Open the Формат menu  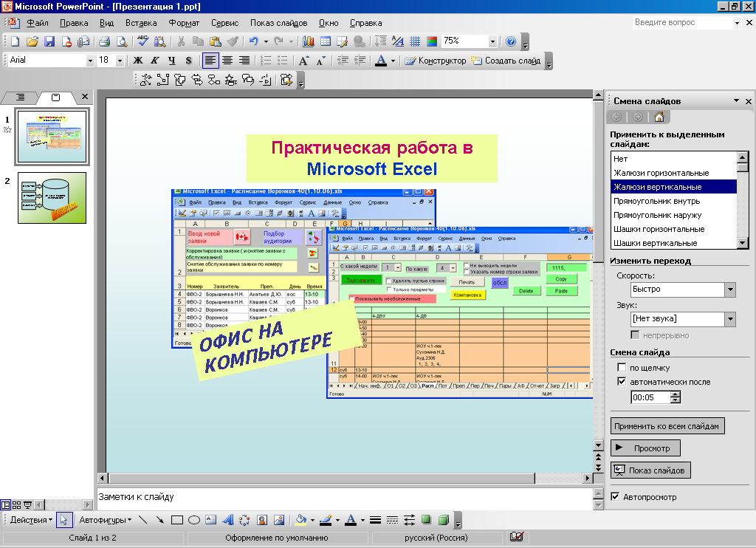pyautogui.click(x=184, y=23)
